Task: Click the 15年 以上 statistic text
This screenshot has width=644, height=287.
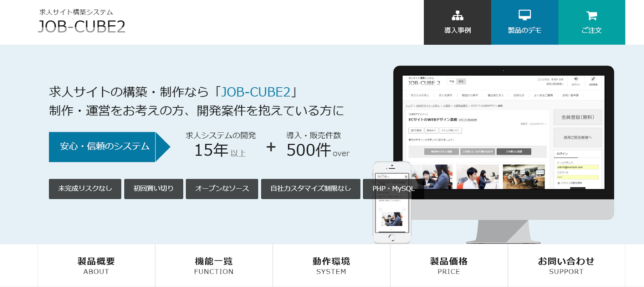Action: 220,150
